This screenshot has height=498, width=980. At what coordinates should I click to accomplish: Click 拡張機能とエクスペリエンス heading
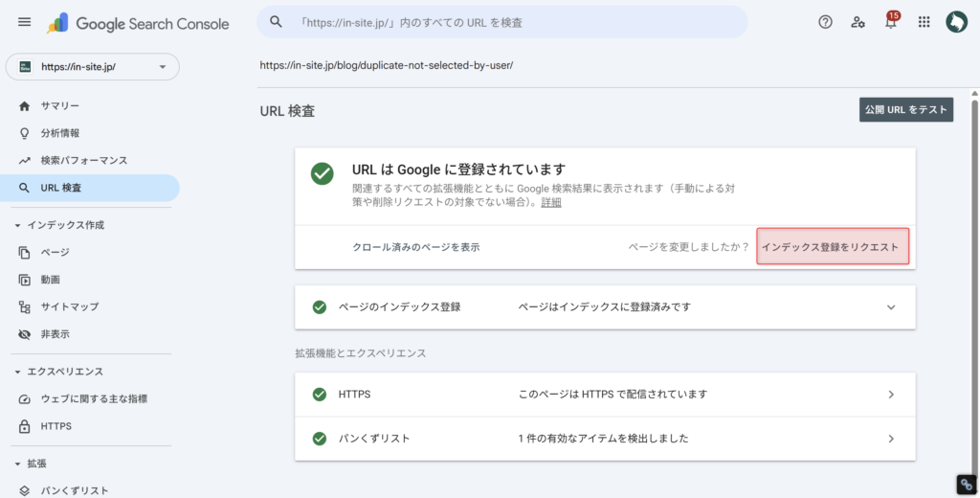[x=361, y=352]
